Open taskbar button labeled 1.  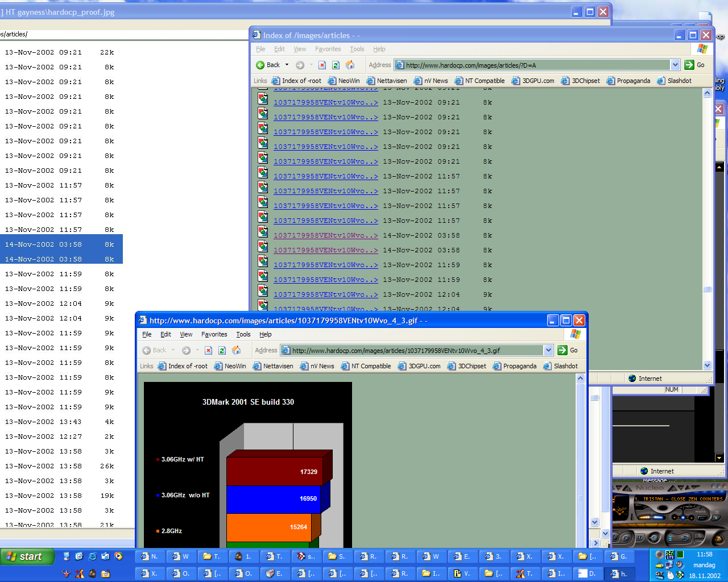[x=243, y=556]
